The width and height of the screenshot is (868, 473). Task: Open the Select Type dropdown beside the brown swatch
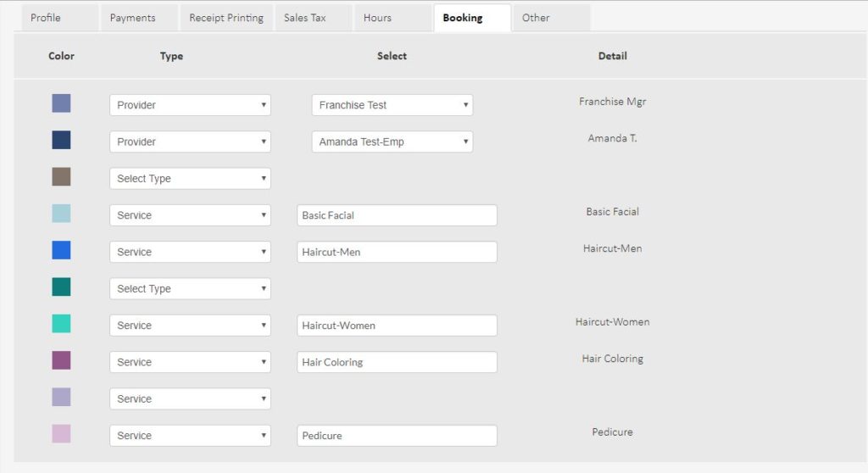coord(190,179)
